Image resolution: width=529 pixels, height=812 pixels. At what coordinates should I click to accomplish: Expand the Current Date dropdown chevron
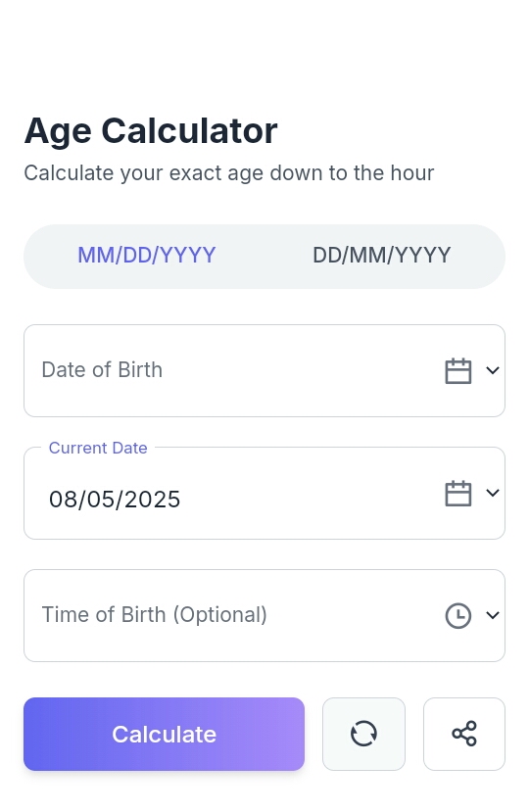coord(493,493)
